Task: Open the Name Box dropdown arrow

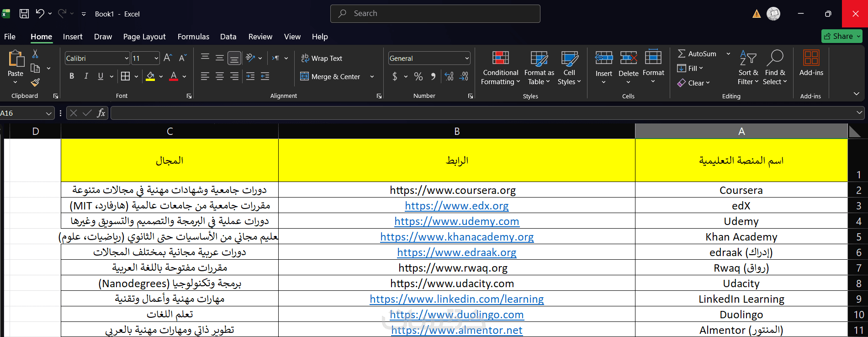Action: [49, 113]
